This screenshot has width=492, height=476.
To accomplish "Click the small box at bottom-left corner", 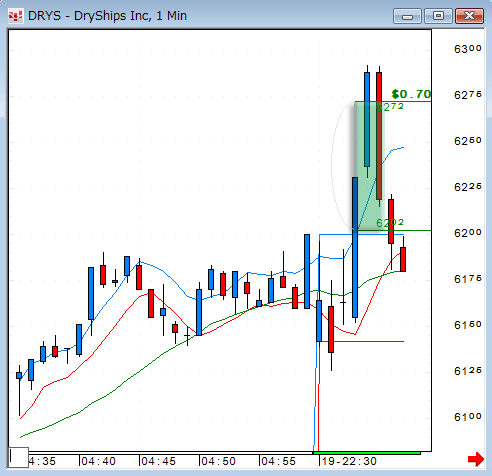I will click(x=19, y=457).
